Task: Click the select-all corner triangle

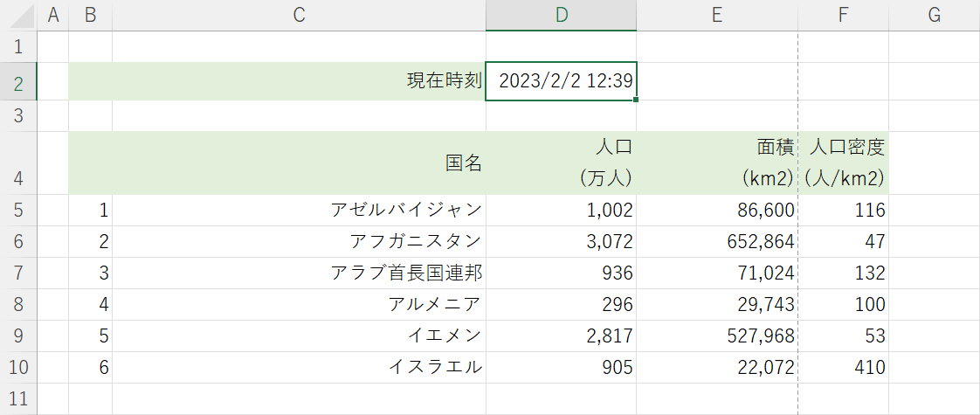Action: pos(19,14)
